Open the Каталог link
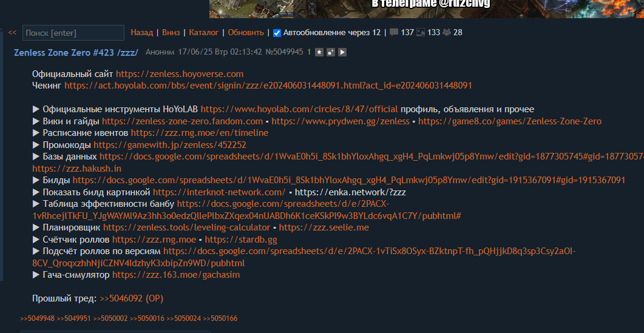The image size is (644, 333). 204,32
